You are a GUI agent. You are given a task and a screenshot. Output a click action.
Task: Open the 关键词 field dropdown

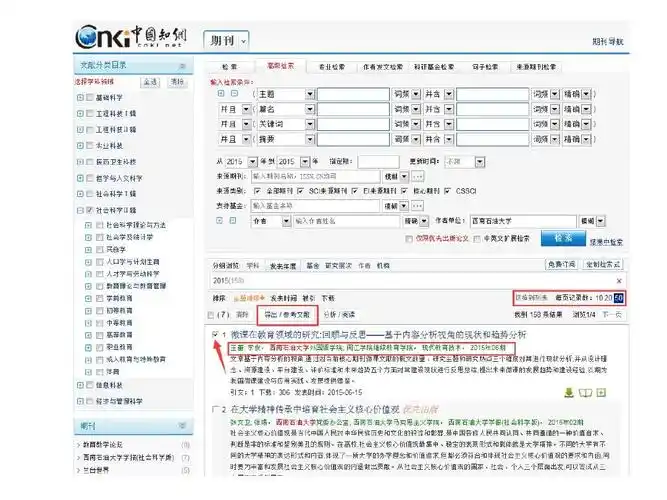click(x=310, y=124)
